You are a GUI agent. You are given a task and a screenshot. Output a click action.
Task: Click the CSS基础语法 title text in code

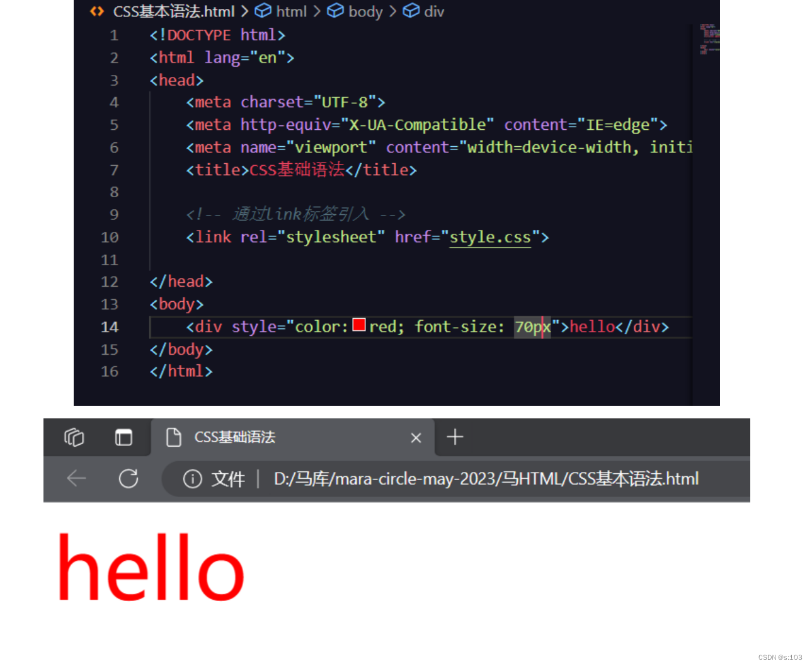point(297,170)
